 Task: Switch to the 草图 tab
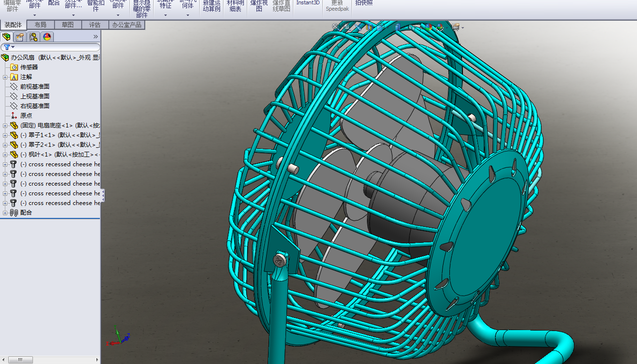[x=68, y=25]
